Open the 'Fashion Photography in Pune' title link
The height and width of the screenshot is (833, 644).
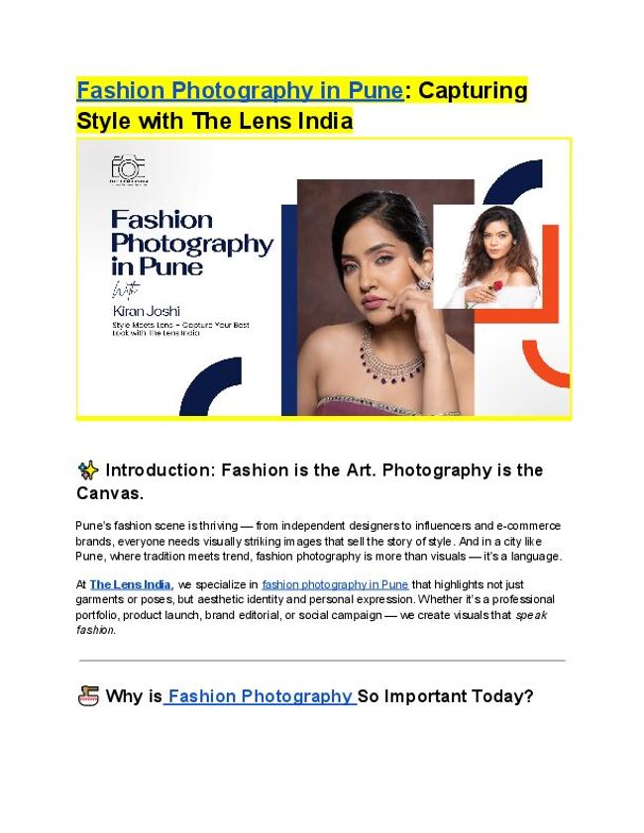[x=240, y=90]
